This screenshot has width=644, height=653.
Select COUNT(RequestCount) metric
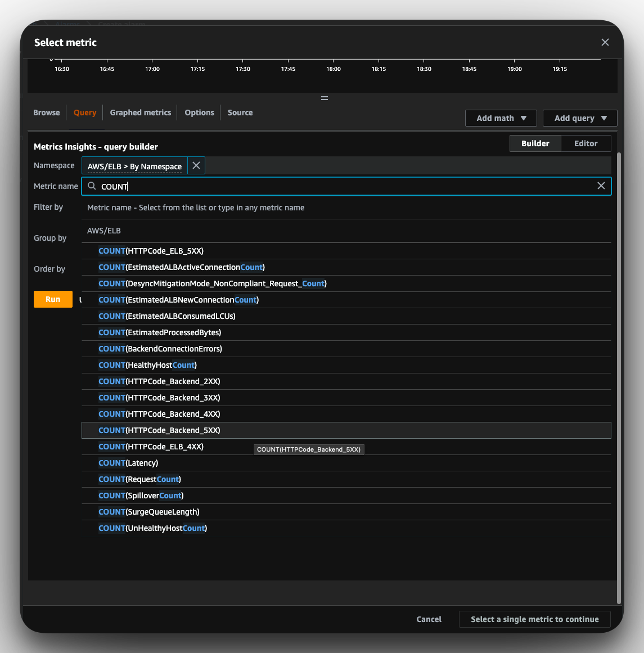tap(346, 479)
